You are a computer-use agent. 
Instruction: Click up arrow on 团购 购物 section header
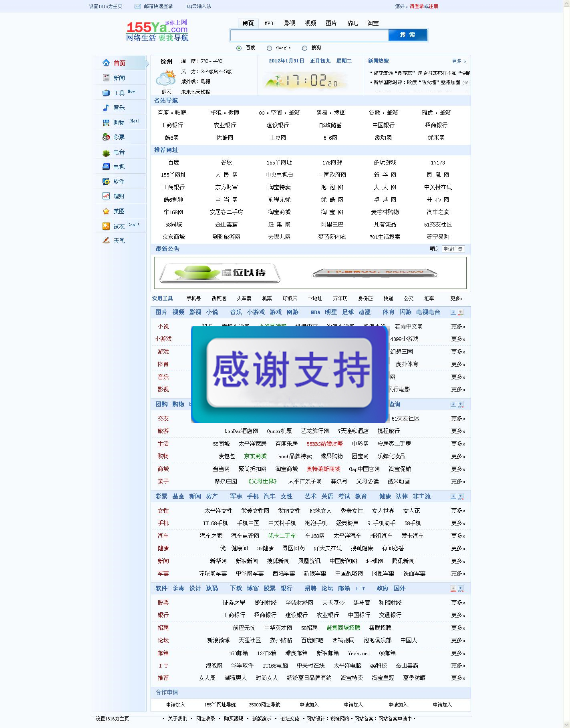[x=461, y=404]
